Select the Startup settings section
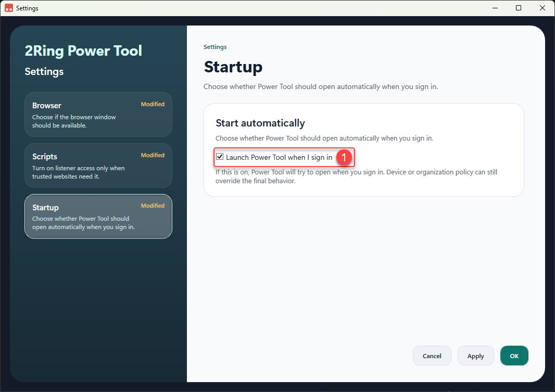Image resolution: width=555 pixels, height=392 pixels. click(98, 216)
